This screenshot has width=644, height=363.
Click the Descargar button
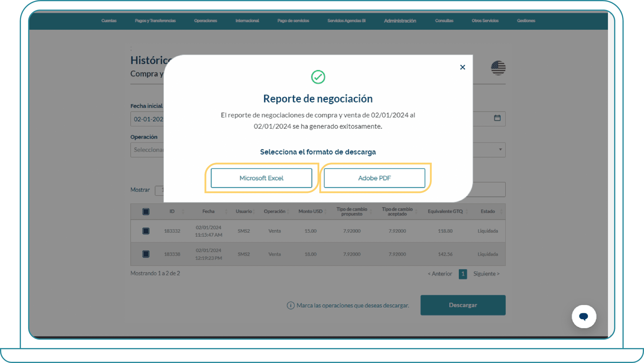point(463,305)
